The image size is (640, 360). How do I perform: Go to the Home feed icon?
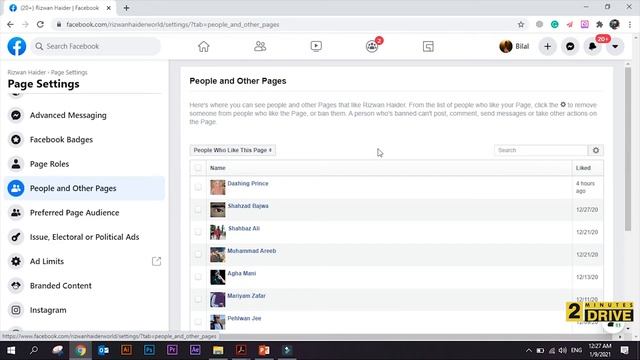click(204, 47)
